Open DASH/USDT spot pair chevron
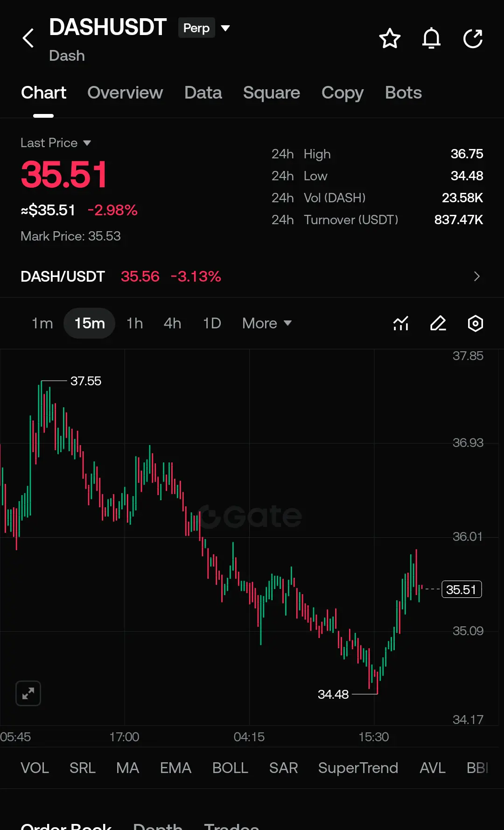 tap(476, 277)
